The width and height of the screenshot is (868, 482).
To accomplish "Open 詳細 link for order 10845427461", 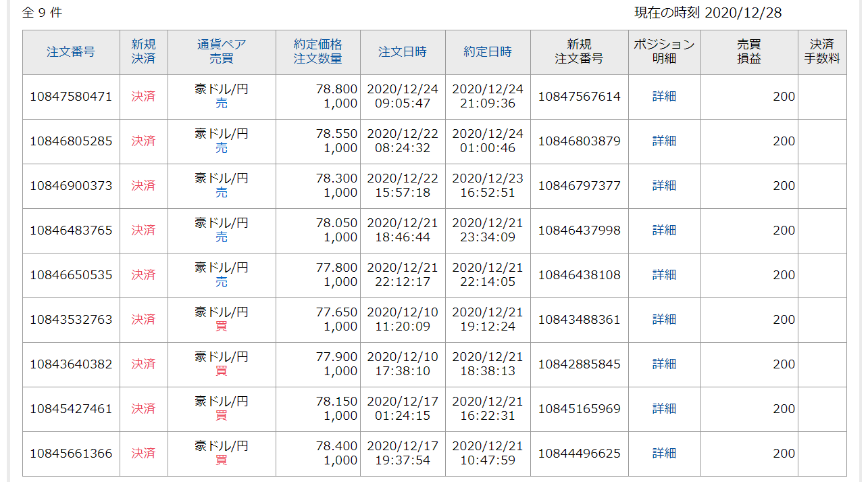I will coord(664,409).
